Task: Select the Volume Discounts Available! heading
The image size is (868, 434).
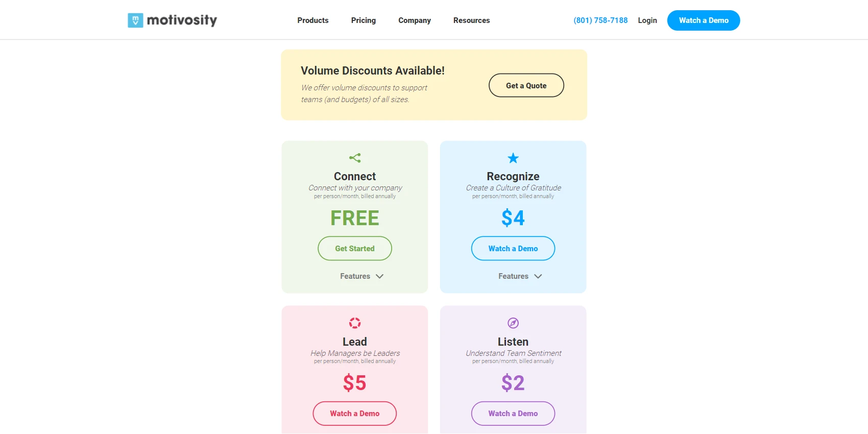Action: tap(373, 70)
